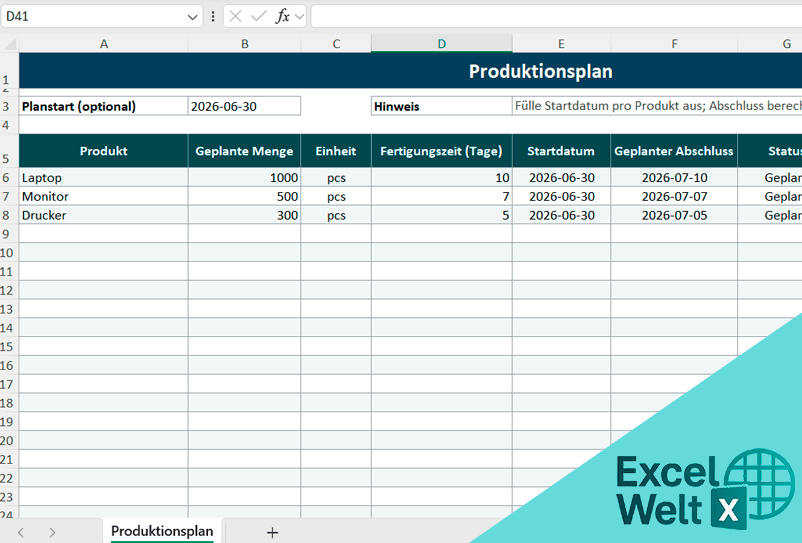The width and height of the screenshot is (802, 543).
Task: Open formula bar options three-dot handle
Action: 213,17
